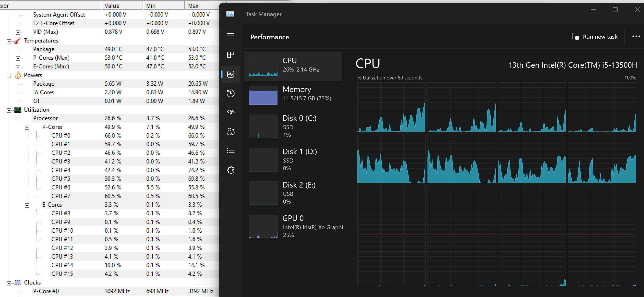Open the Details list icon in sidebar
Viewport: 644px width, 297px height.
click(230, 151)
